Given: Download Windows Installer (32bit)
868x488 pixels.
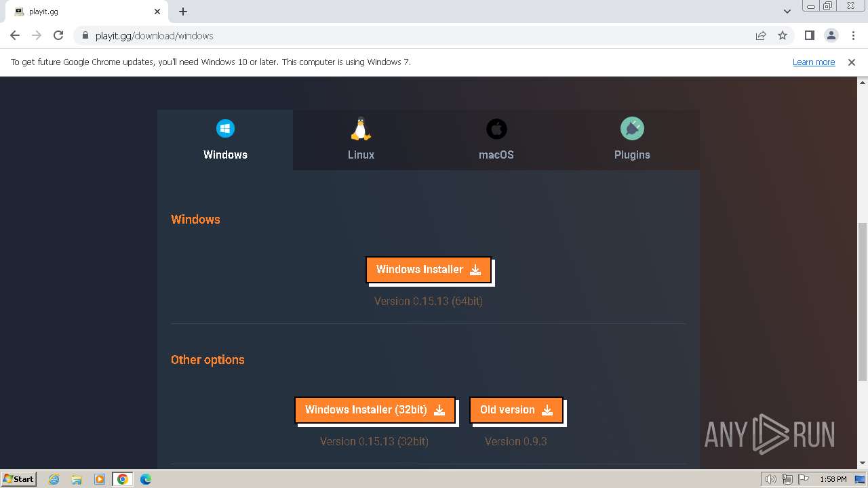Looking at the screenshot, I should (x=374, y=409).
